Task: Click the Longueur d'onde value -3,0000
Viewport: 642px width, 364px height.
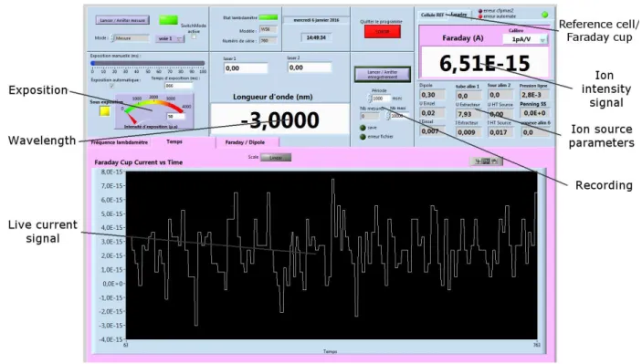Action: [x=280, y=120]
